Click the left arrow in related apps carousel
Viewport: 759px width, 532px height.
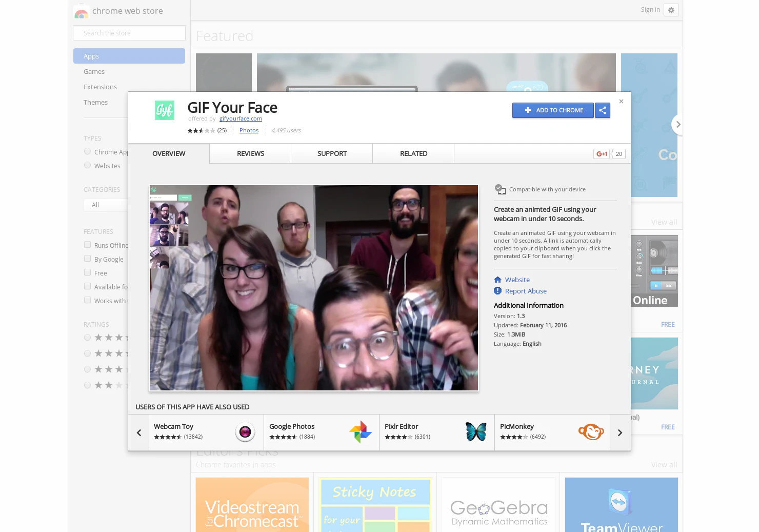[x=138, y=432]
